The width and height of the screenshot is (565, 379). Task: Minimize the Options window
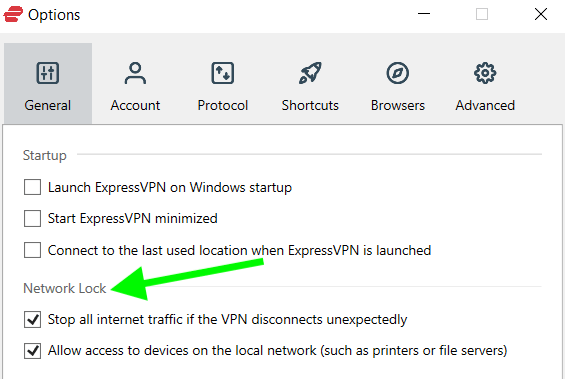point(424,14)
